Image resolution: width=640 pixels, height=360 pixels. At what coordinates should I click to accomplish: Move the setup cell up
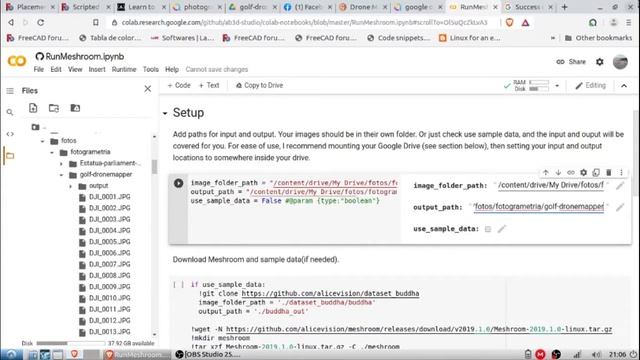[x=546, y=173]
